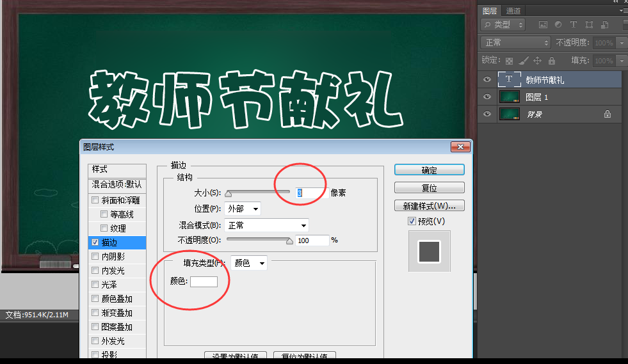This screenshot has height=364, width=628.
Task: Click the stroke size slider handle
Action: pyautogui.click(x=229, y=194)
